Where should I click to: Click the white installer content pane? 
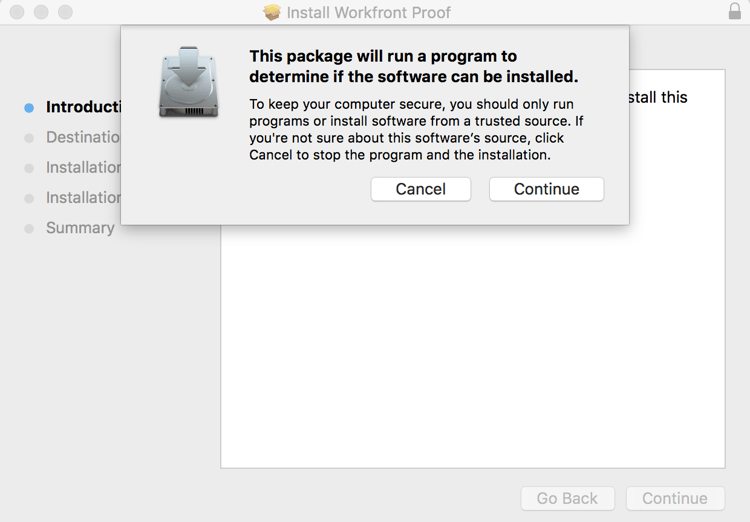[472, 350]
